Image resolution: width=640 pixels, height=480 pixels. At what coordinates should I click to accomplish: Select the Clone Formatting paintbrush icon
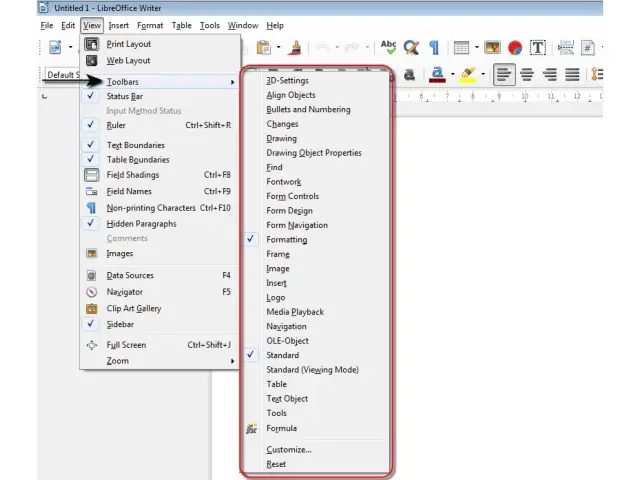pyautogui.click(x=295, y=47)
